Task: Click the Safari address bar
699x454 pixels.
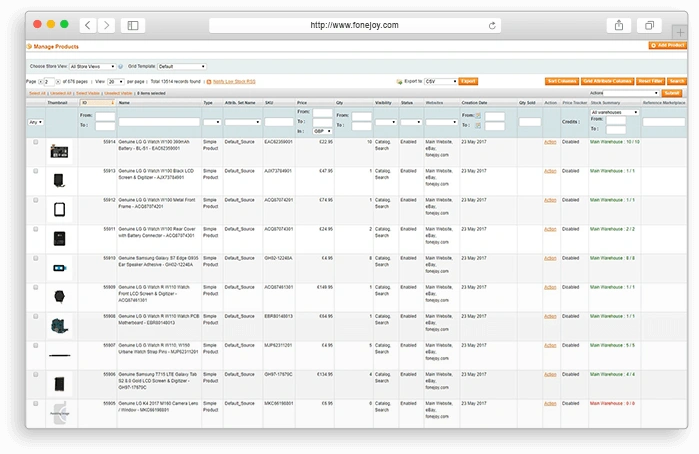Action: click(354, 25)
